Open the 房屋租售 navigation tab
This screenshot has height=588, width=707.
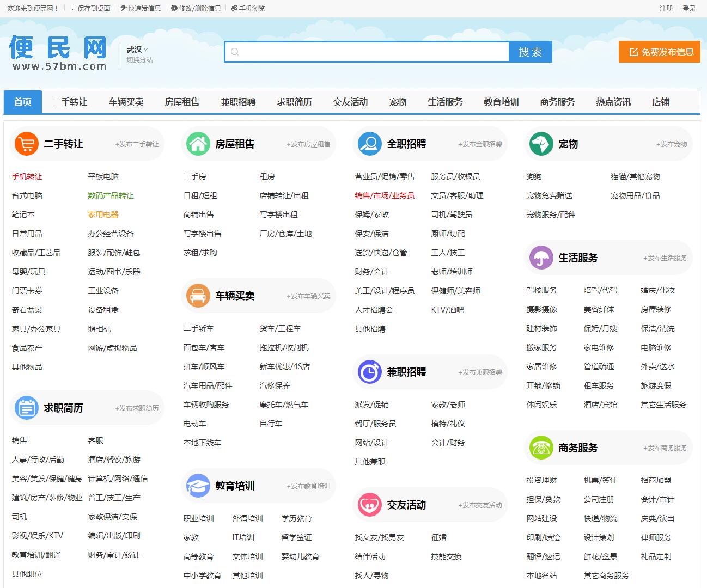182,102
